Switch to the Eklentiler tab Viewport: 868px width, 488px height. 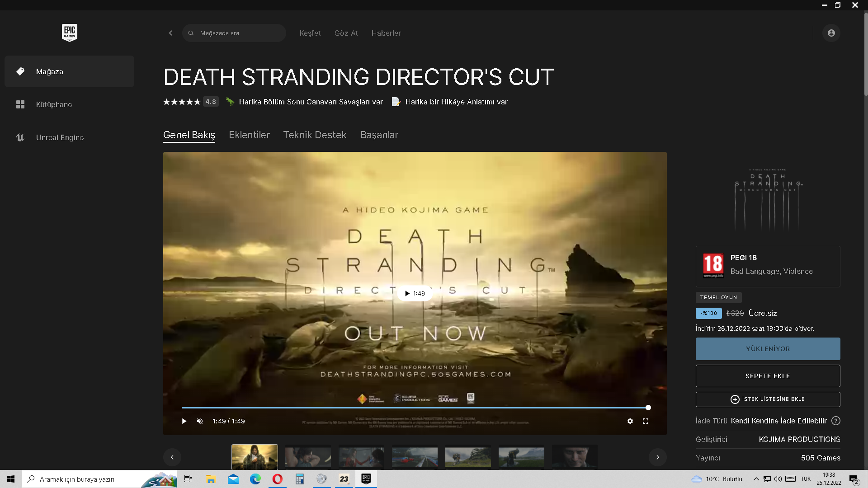[249, 135]
